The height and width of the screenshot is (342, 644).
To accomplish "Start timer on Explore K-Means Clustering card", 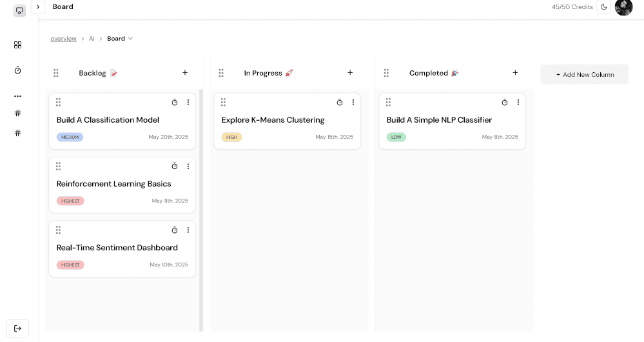I will [340, 103].
